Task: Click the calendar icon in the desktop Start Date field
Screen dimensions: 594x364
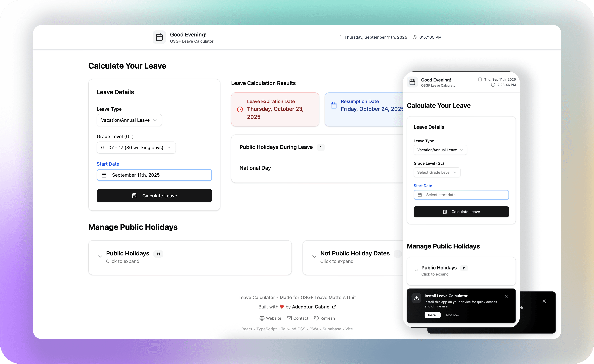Action: tap(104, 175)
